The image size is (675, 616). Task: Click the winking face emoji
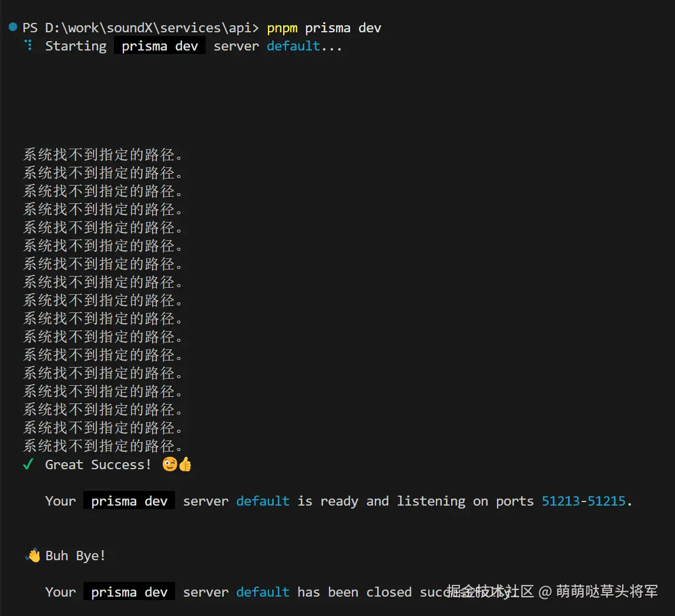(x=170, y=464)
